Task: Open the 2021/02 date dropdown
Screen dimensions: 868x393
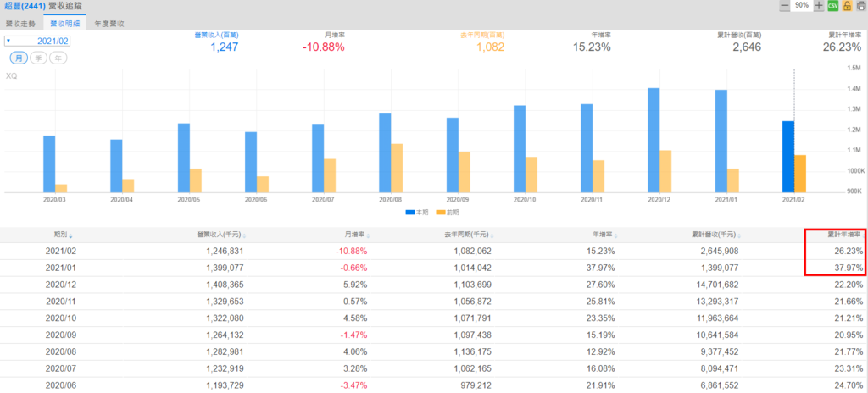Action: click(37, 41)
